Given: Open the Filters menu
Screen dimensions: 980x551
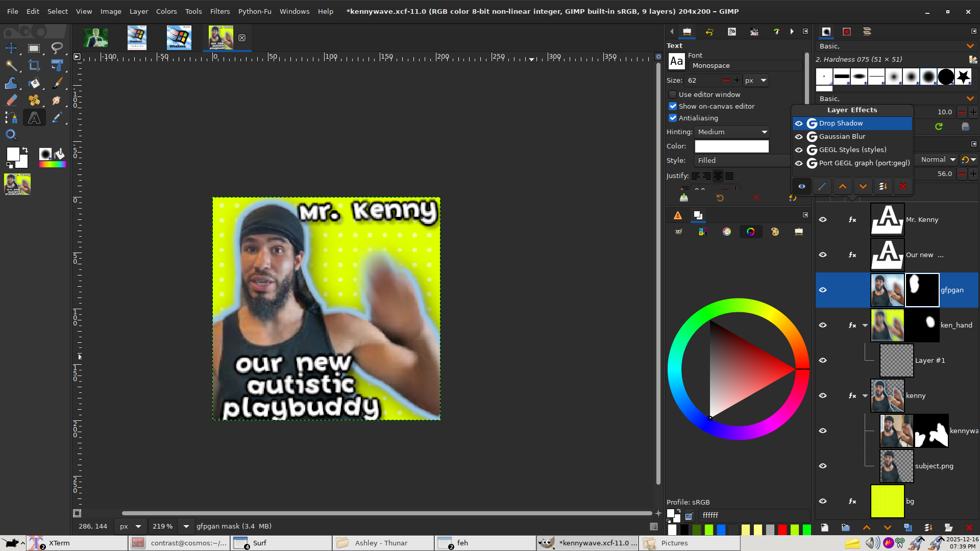Looking at the screenshot, I should (219, 11).
